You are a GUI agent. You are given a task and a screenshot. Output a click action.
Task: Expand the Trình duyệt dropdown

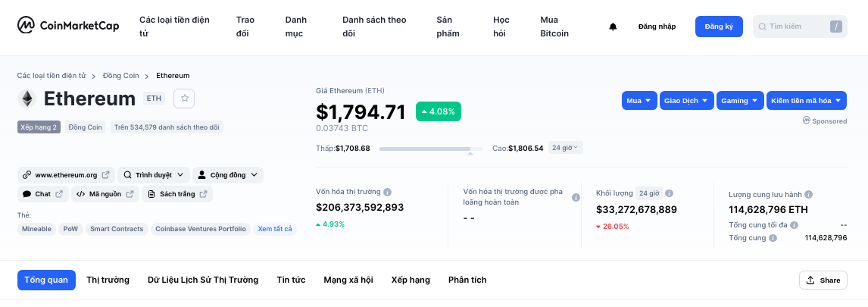click(x=153, y=175)
